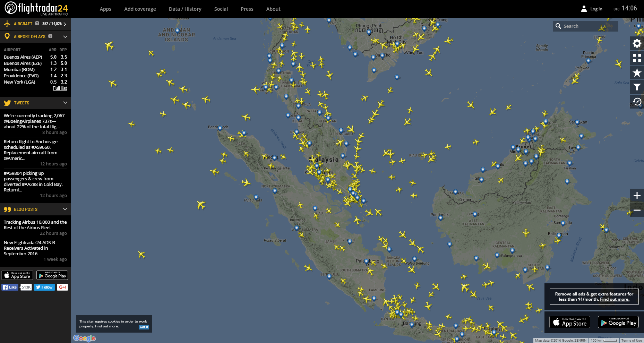
Task: Select New York (LGA) airport row
Action: coord(35,82)
